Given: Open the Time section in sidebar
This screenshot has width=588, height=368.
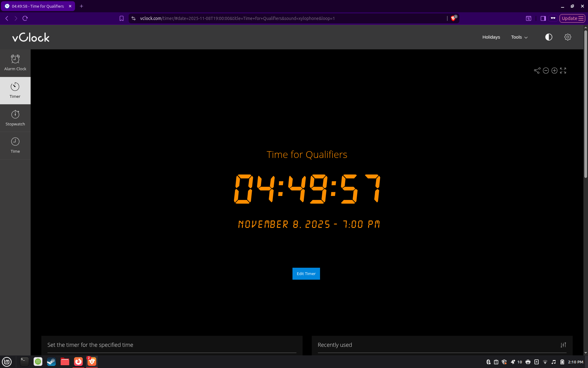Looking at the screenshot, I should (x=15, y=145).
